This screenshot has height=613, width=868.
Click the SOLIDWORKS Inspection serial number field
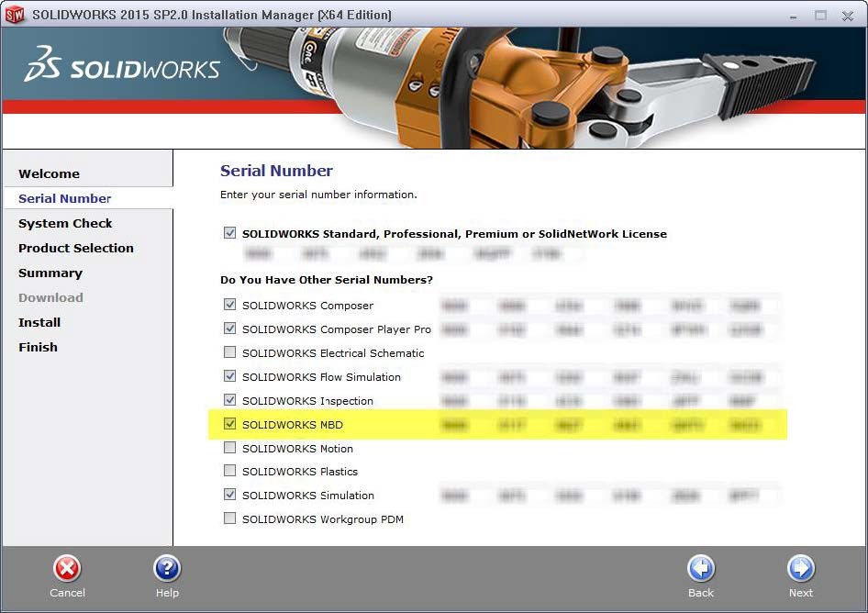tap(609, 401)
